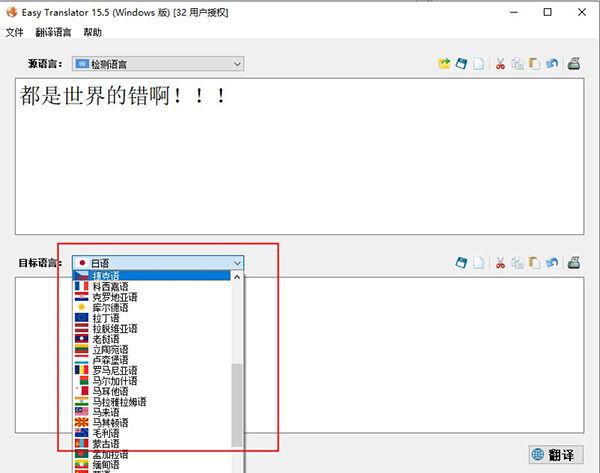Choose 拉丁语 from language list
Image resolution: width=600 pixels, height=473 pixels.
[x=152, y=318]
